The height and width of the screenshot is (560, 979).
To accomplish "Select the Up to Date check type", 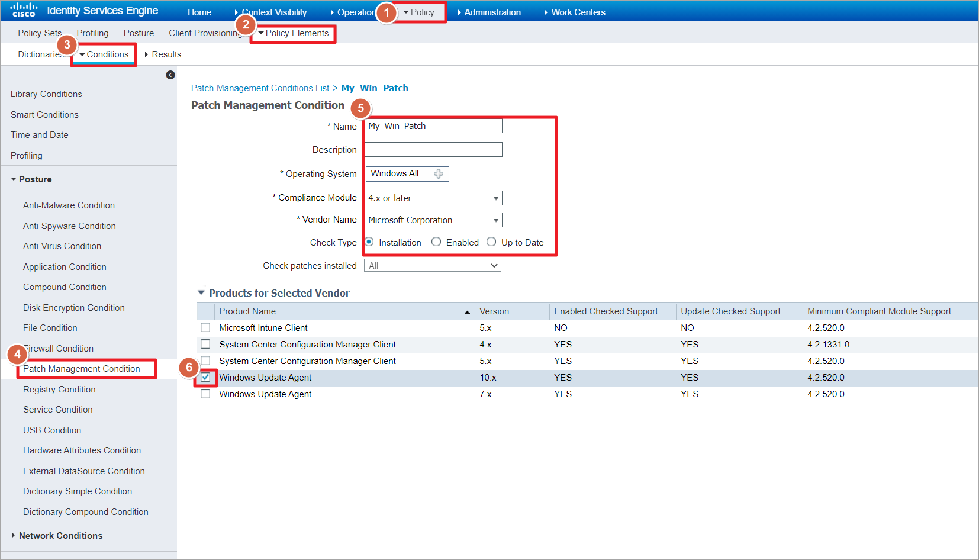I will (491, 242).
